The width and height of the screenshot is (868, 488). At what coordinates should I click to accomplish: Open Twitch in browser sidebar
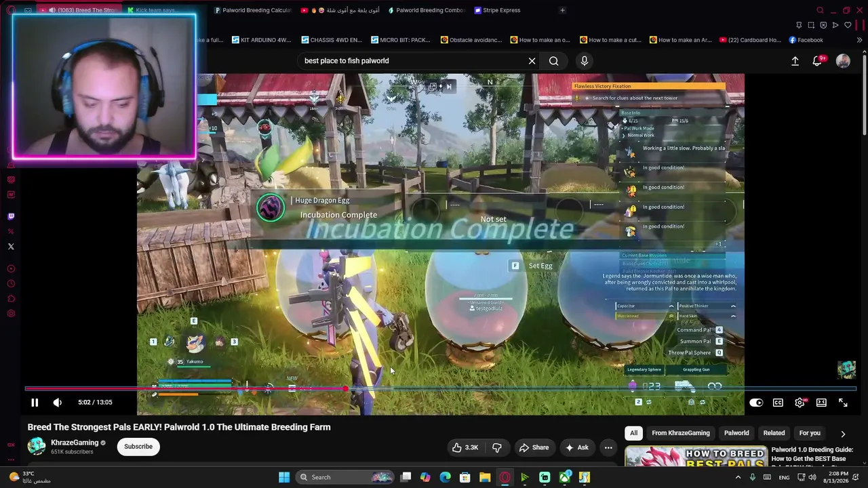11,216
